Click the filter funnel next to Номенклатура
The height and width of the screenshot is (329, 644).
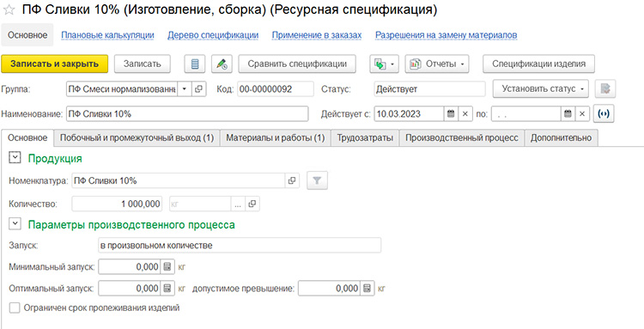click(317, 180)
